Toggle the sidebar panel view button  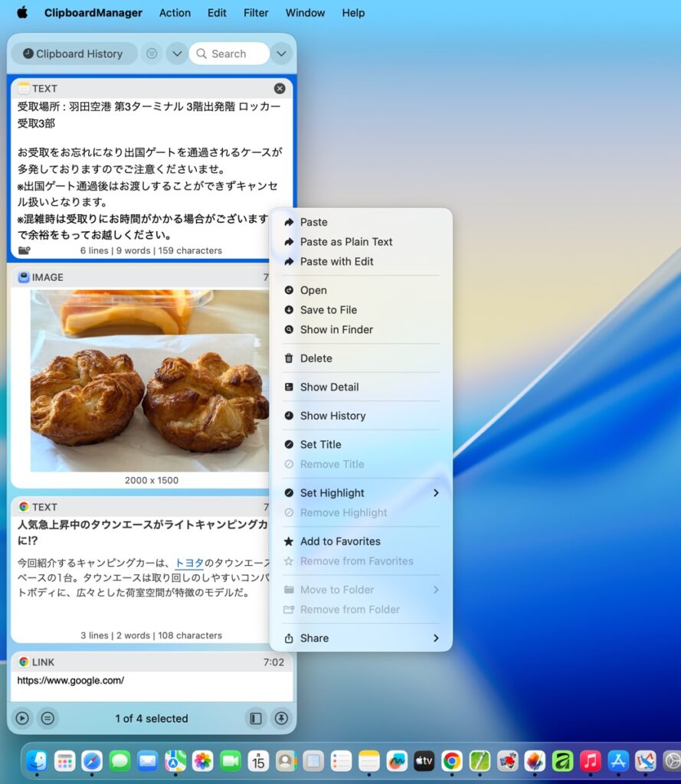pos(256,718)
